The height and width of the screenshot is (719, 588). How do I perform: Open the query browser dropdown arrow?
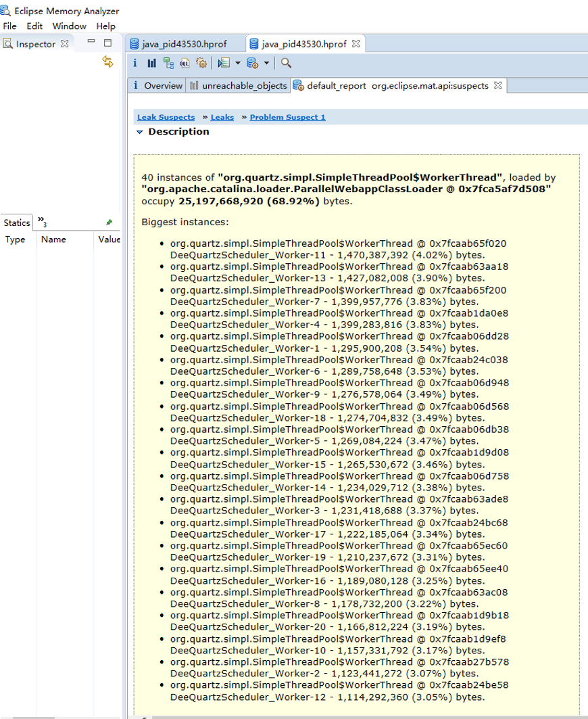[266, 63]
